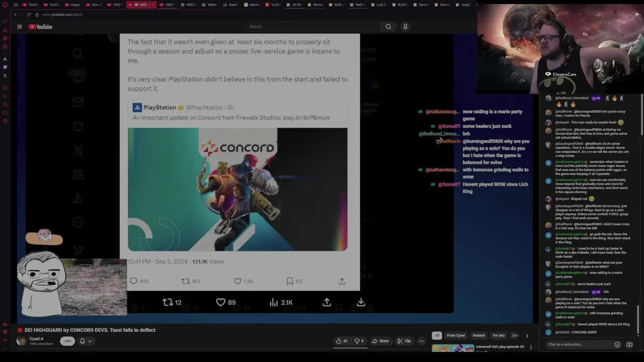This screenshot has height=362, width=644.
Task: Open Cyael channel avatar
Action: pyautogui.click(x=21, y=341)
